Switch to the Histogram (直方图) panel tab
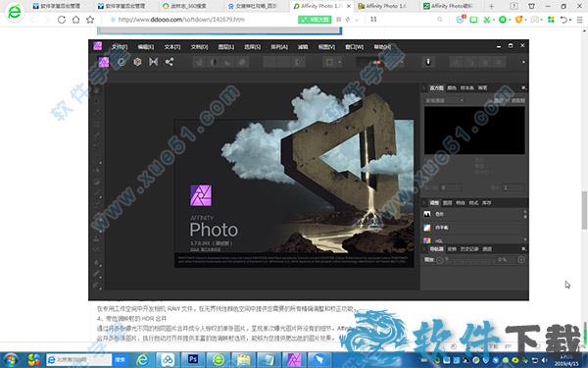588x368 pixels. pos(436,88)
